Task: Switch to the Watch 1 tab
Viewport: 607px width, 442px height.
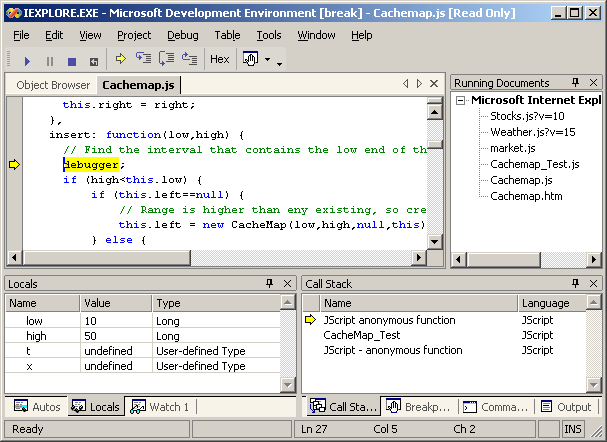Action: pos(160,407)
